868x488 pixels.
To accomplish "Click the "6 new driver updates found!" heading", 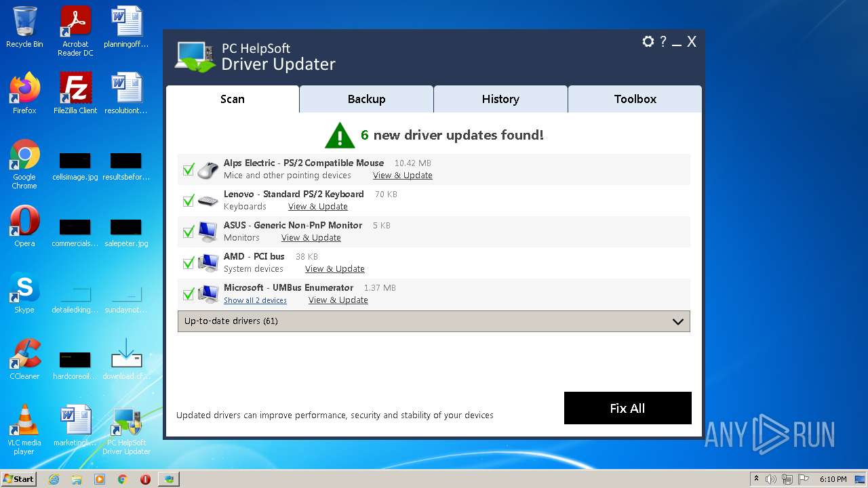I will point(452,135).
